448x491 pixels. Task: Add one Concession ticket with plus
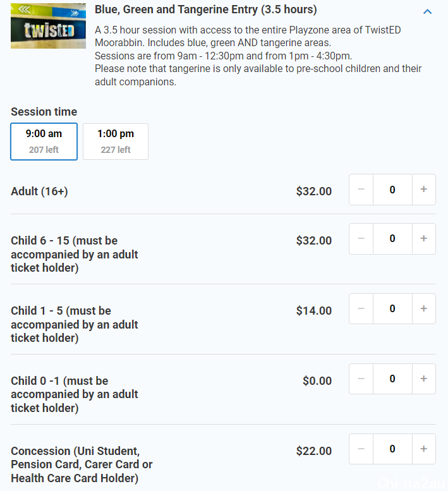tap(423, 449)
